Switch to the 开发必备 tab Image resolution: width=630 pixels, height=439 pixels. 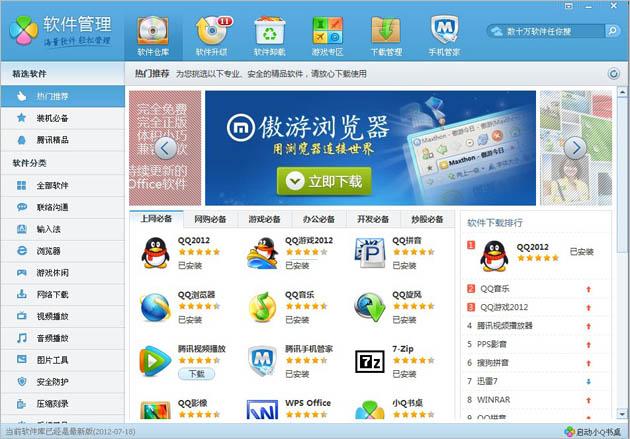click(x=373, y=219)
